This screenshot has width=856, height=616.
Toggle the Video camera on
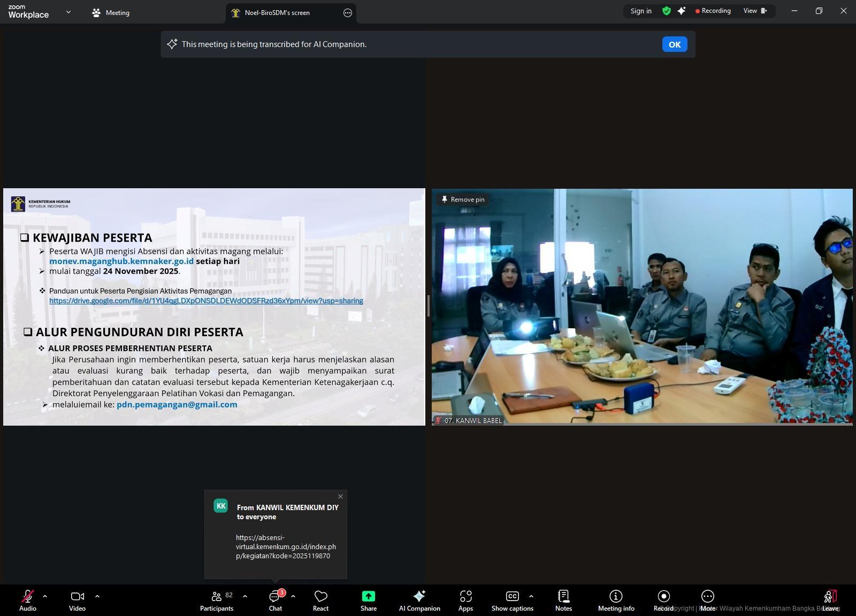click(x=77, y=600)
